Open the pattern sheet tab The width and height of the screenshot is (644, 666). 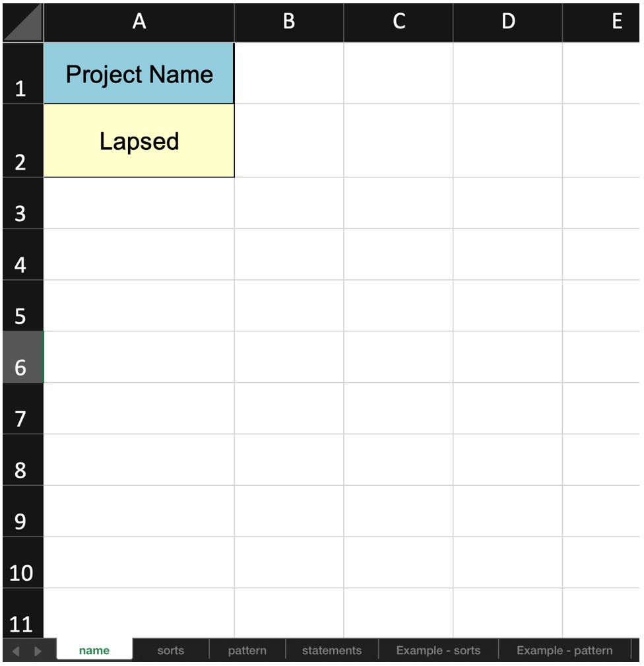247,650
